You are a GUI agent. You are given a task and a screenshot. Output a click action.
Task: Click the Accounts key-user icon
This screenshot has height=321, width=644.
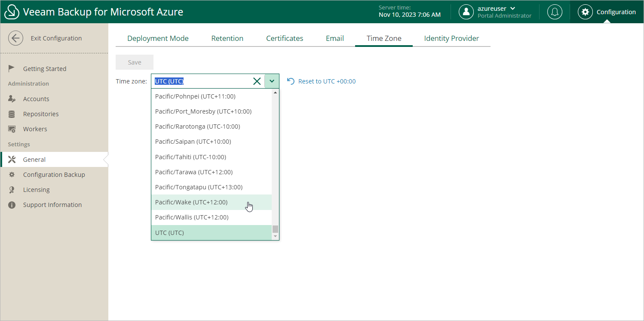tap(12, 99)
